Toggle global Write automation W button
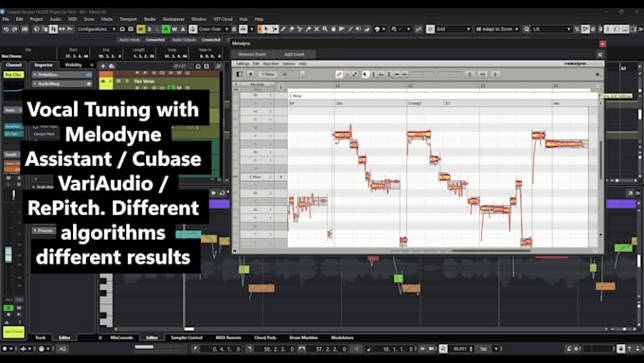 point(174,29)
